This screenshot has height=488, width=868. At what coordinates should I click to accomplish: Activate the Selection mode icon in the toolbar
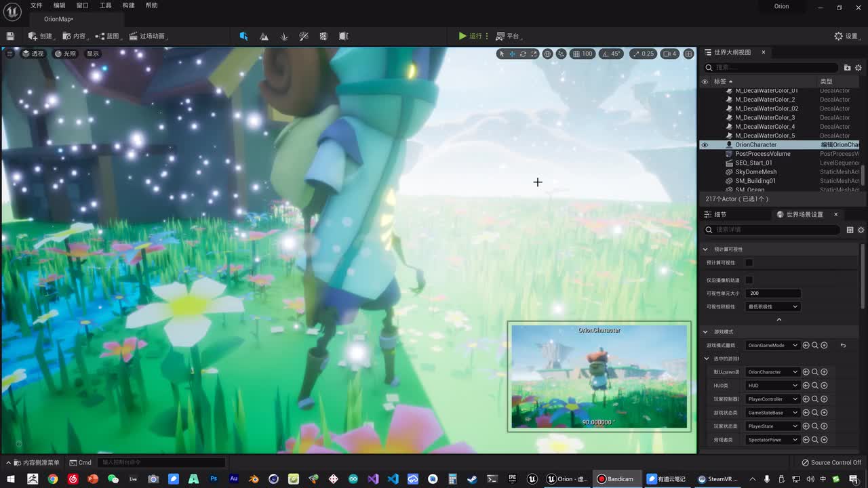(x=244, y=36)
